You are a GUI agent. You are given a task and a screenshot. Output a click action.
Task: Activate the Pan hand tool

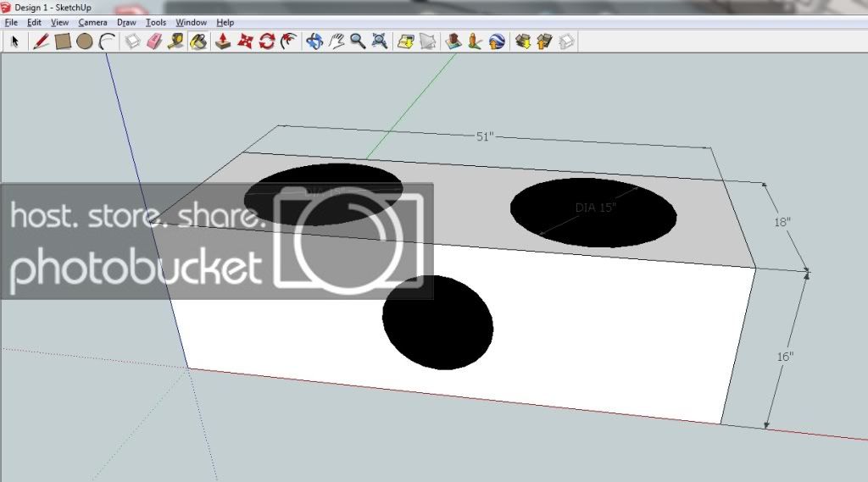(336, 42)
